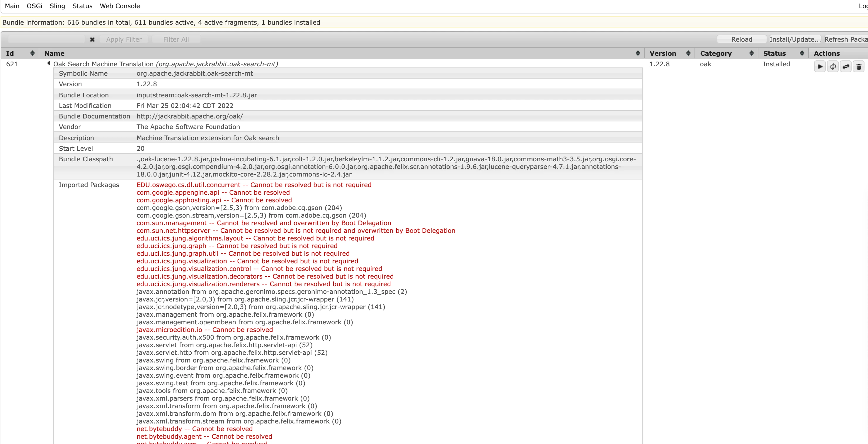The image size is (868, 444).
Task: Click the trash icon to uninstall bundle
Action: [859, 67]
